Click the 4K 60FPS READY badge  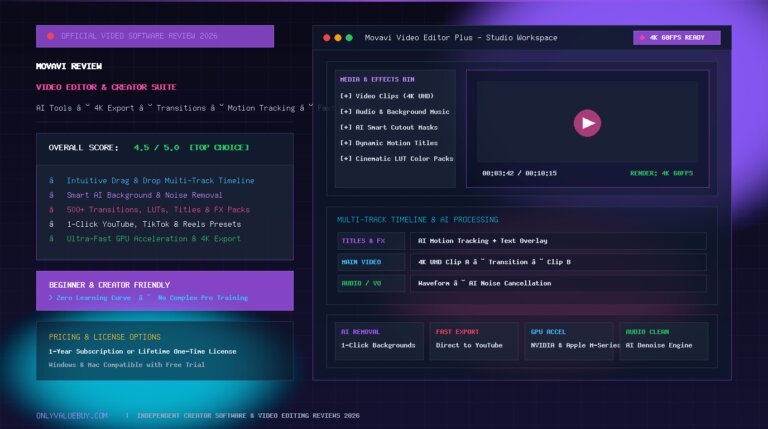point(676,38)
